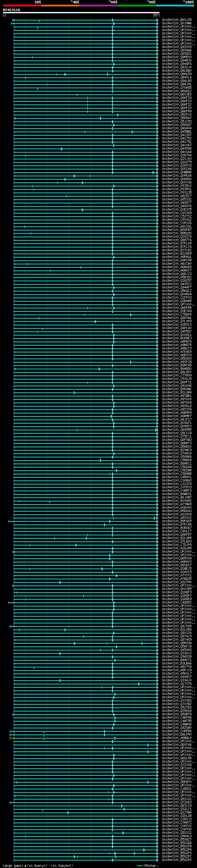Click alignment bar of UniRef100_B9FQG5
The height and width of the screenshot is (868, 197).
[x=83, y=521]
